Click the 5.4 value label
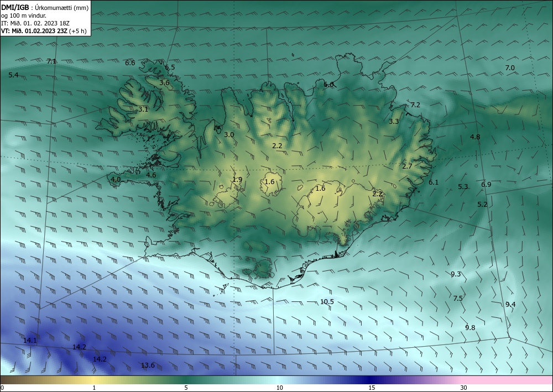This screenshot has width=553, height=392. (x=13, y=75)
